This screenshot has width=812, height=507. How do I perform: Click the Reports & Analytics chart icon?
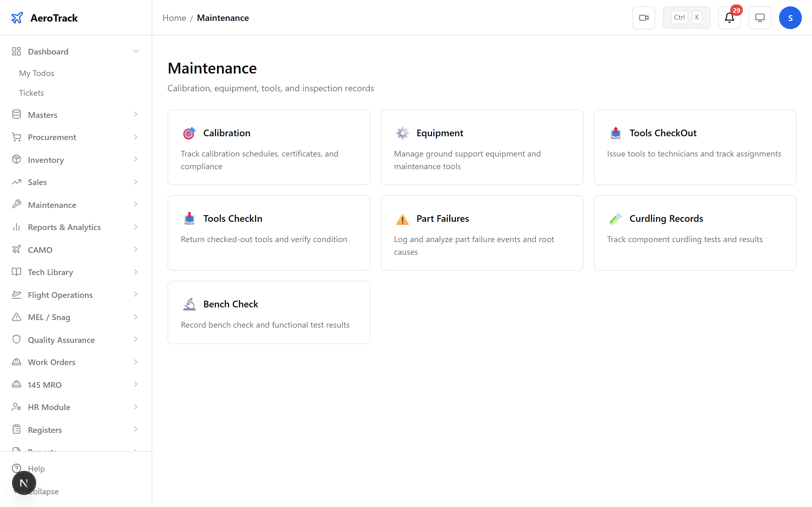coord(16,227)
